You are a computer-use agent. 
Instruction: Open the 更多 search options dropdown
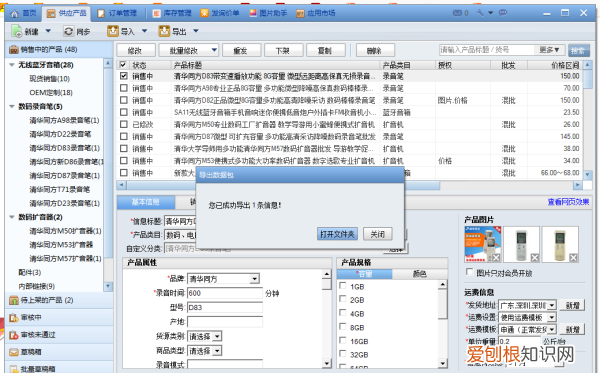click(x=550, y=50)
